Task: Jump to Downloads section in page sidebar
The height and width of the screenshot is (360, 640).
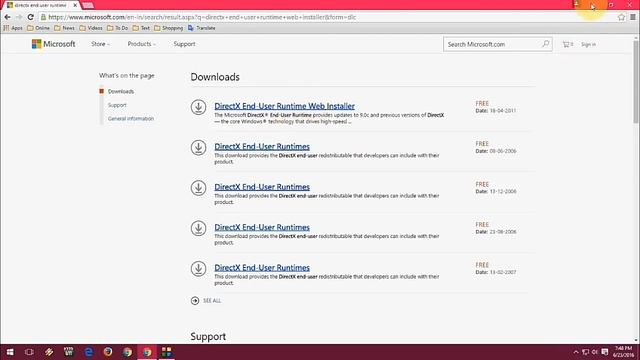Action: 121,91
